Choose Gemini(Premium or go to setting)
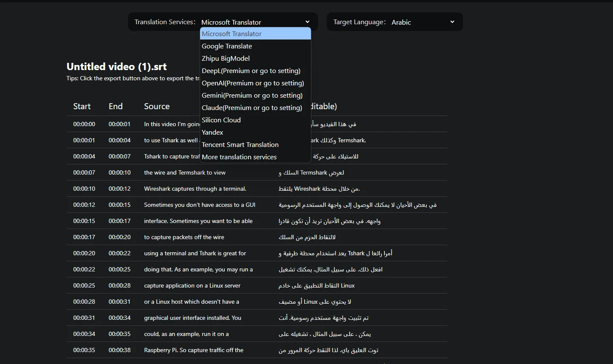 [255, 95]
